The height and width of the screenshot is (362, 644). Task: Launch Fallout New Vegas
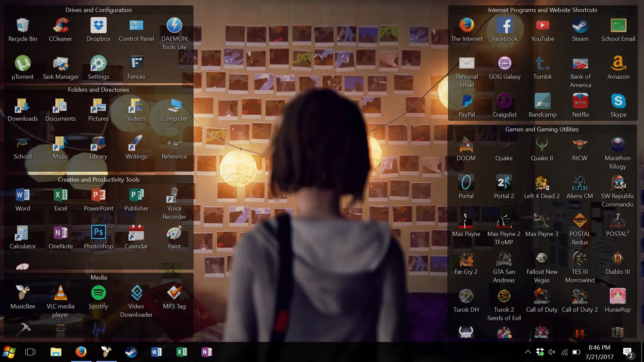click(542, 267)
